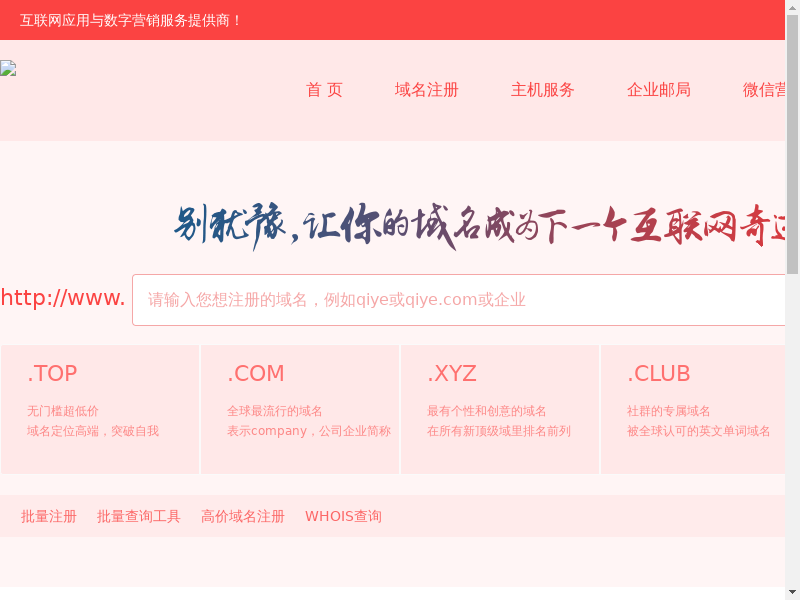Choose the .TOP domain card

pyautogui.click(x=100, y=409)
